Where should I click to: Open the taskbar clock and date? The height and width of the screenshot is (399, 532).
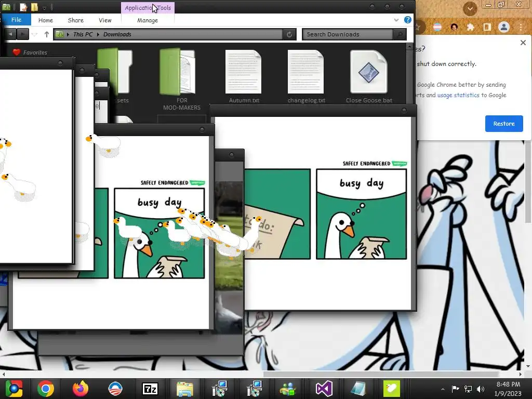pyautogui.click(x=508, y=389)
